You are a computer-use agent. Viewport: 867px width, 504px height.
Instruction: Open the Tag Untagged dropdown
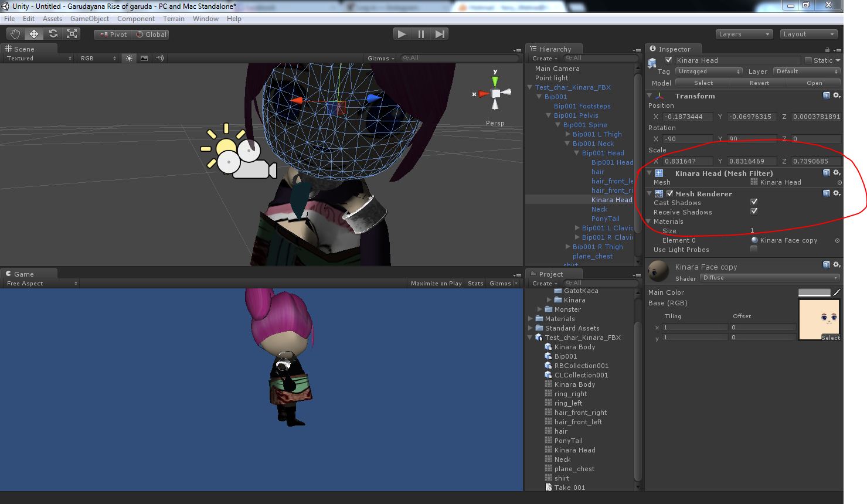(709, 71)
